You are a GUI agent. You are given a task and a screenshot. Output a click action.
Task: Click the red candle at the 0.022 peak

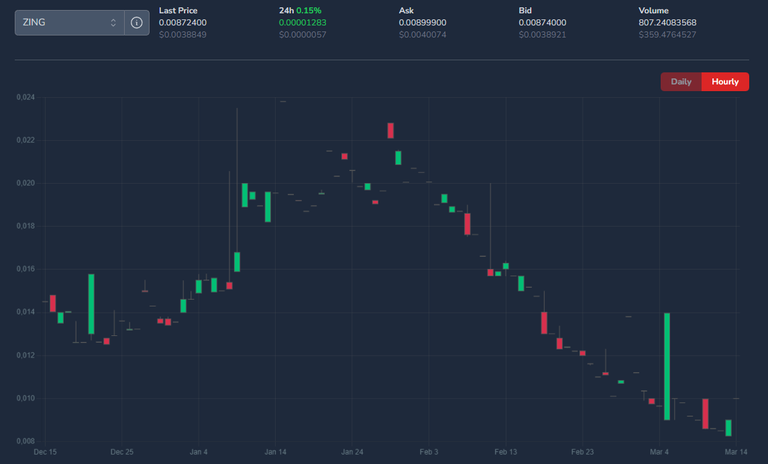390,130
